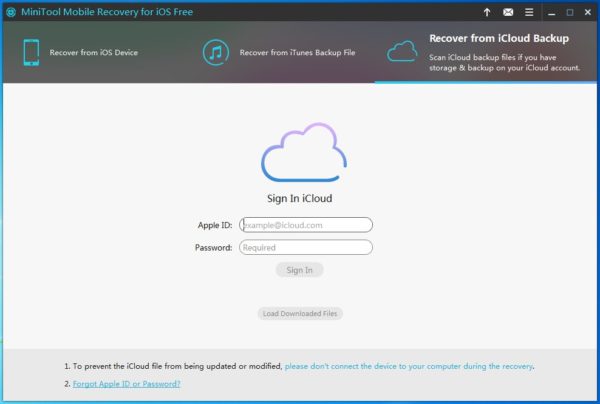Click the don't connect the device notice
This screenshot has height=404, width=600.
409,366
